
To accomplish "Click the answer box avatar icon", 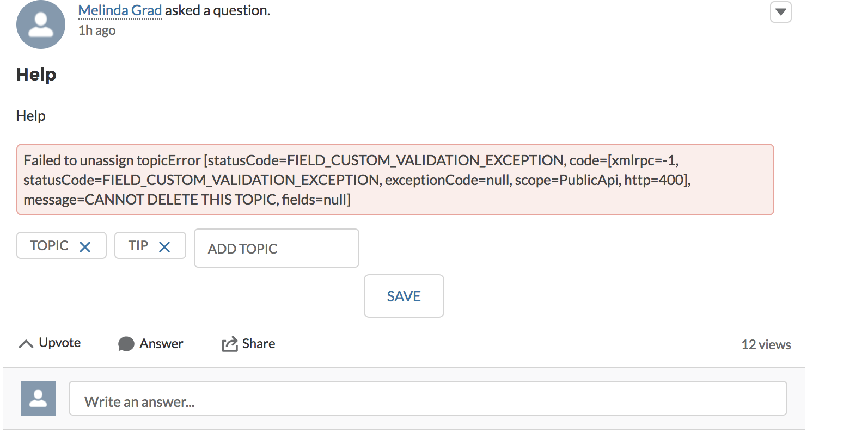I will click(38, 398).
